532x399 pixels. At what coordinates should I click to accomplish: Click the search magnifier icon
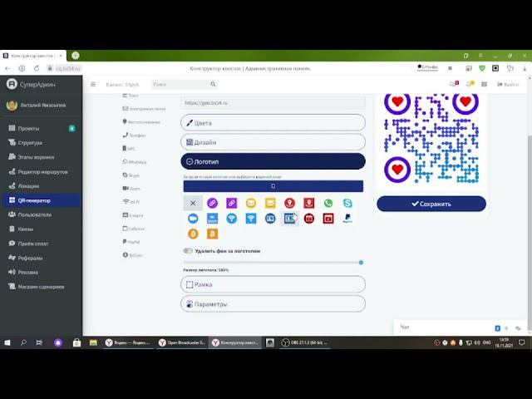pyautogui.click(x=213, y=84)
